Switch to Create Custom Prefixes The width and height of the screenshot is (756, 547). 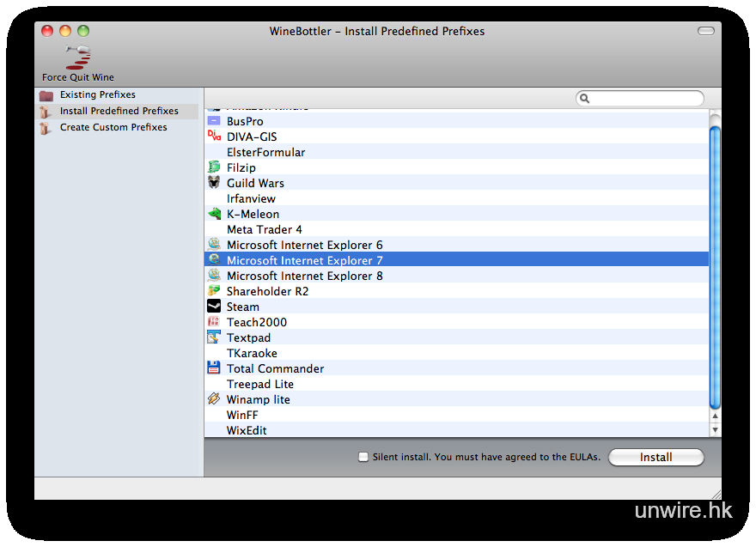pyautogui.click(x=113, y=127)
